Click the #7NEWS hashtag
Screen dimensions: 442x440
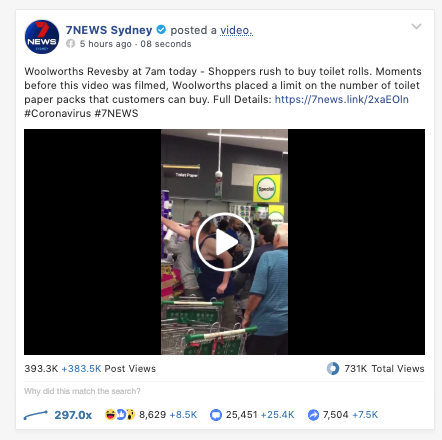[116, 113]
